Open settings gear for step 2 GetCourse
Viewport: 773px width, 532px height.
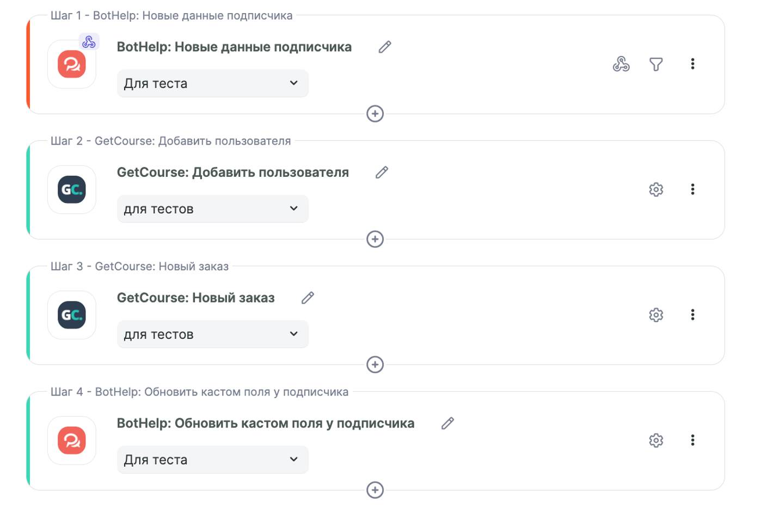pos(656,189)
